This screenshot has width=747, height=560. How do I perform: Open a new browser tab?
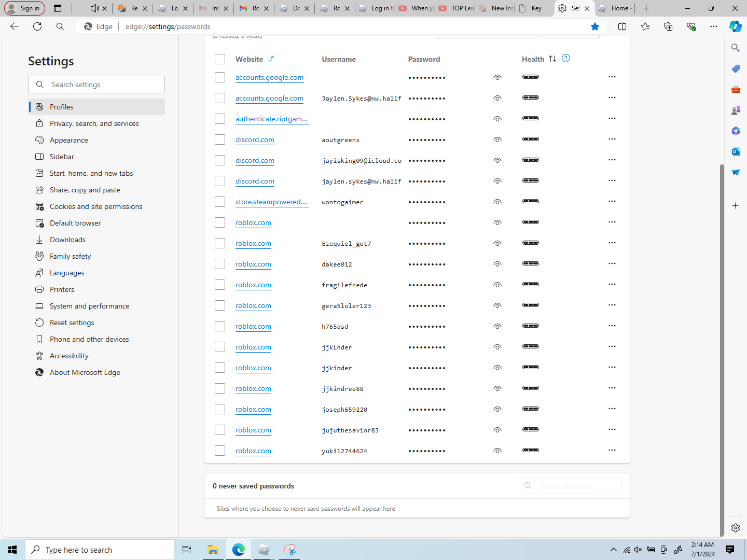click(x=646, y=8)
